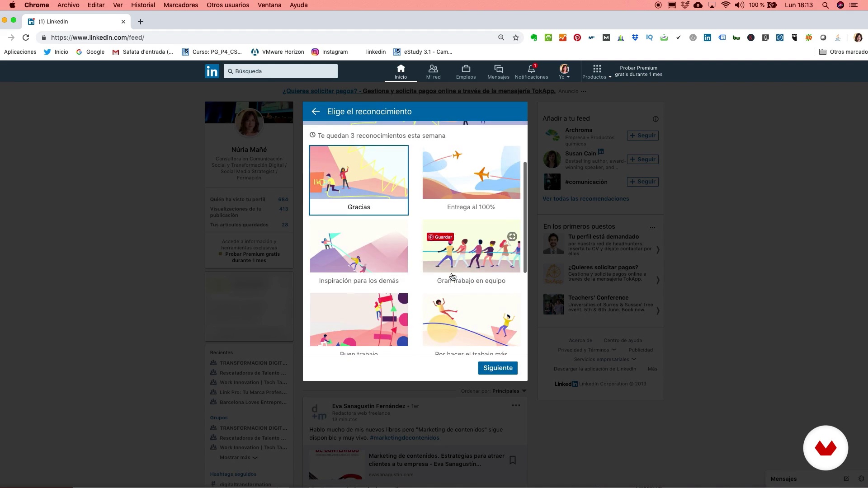Open Otros usuarios menu

228,5
